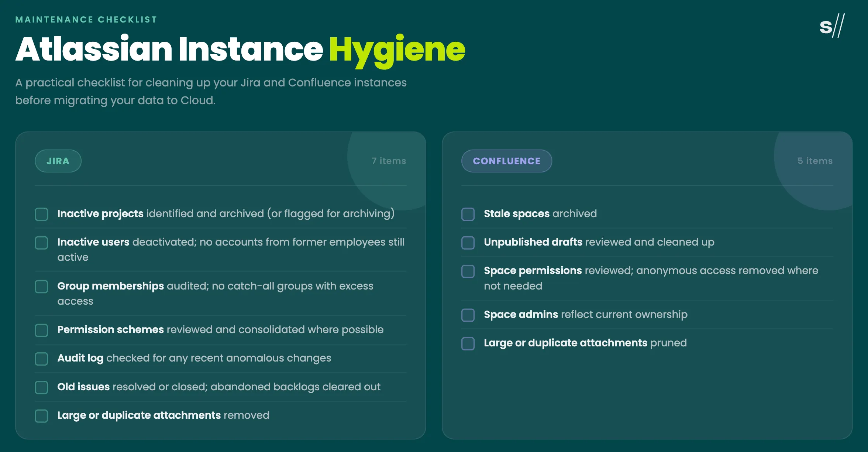Image resolution: width=868 pixels, height=452 pixels.
Task: Click the text 'Unpublished drafts'
Action: 533,242
